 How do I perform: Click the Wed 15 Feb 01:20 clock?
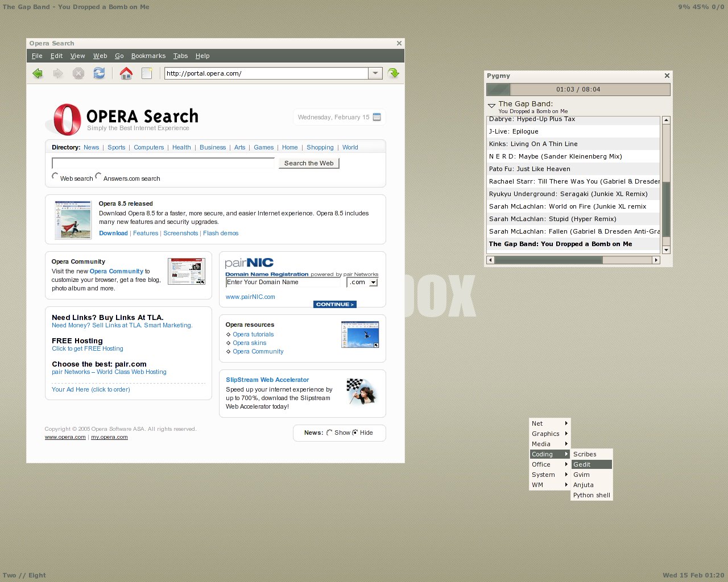click(x=693, y=575)
